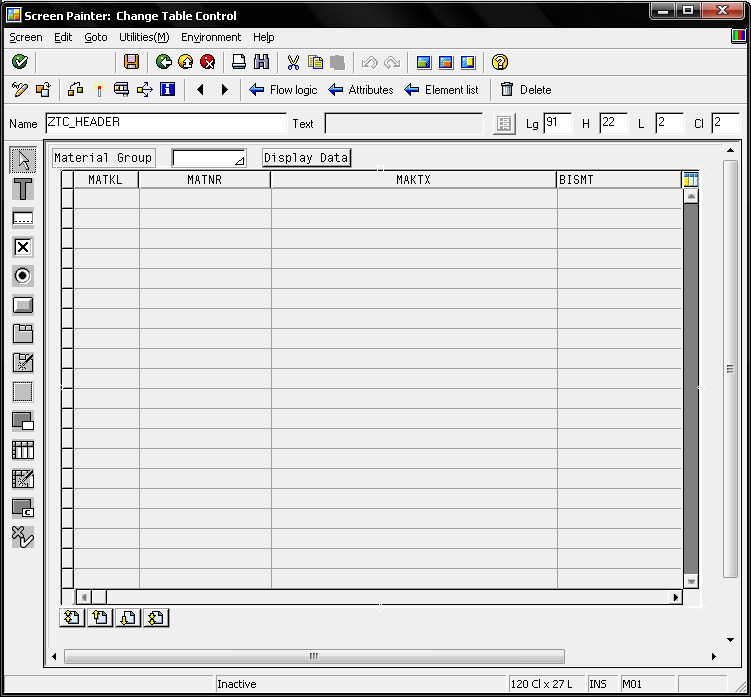This screenshot has height=697, width=751.
Task: Choose the Pushbutton element tool
Action: coord(22,305)
